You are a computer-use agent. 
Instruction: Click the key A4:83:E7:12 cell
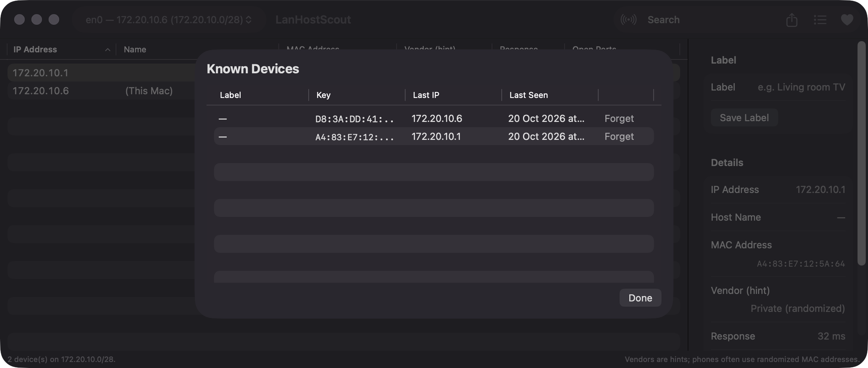tap(354, 137)
